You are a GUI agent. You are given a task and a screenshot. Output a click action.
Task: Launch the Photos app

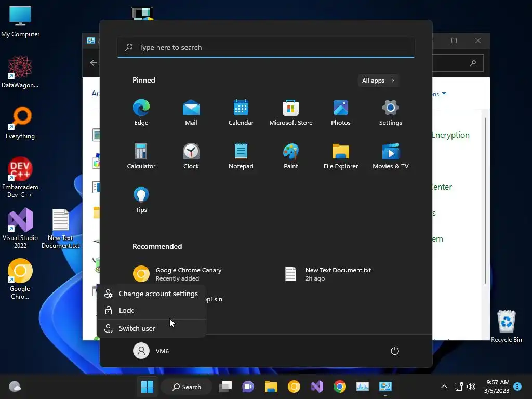pos(341,113)
